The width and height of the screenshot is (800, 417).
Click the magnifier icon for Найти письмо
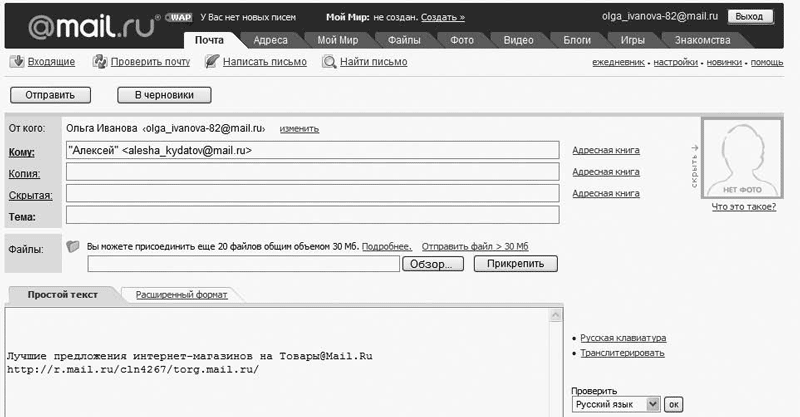tap(329, 62)
